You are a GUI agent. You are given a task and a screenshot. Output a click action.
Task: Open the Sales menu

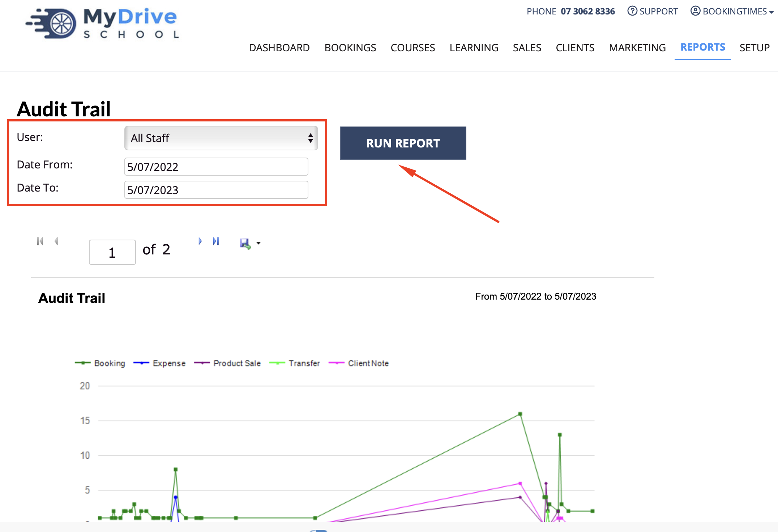pyautogui.click(x=527, y=48)
